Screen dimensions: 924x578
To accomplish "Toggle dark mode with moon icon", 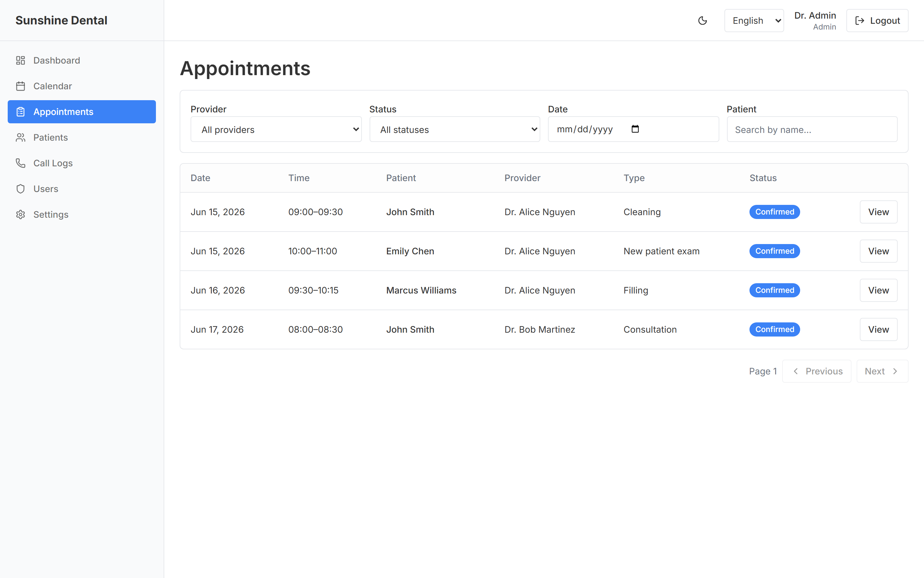I will click(x=703, y=21).
